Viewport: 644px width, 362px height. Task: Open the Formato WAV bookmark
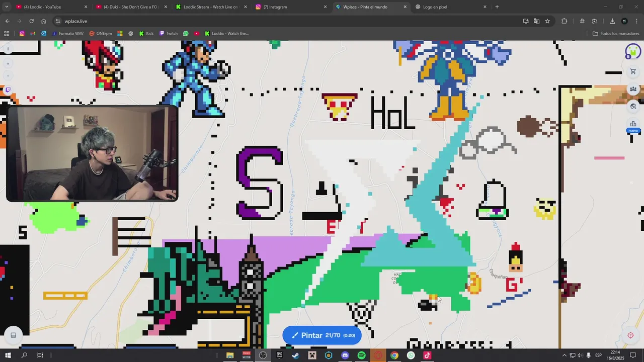68,34
